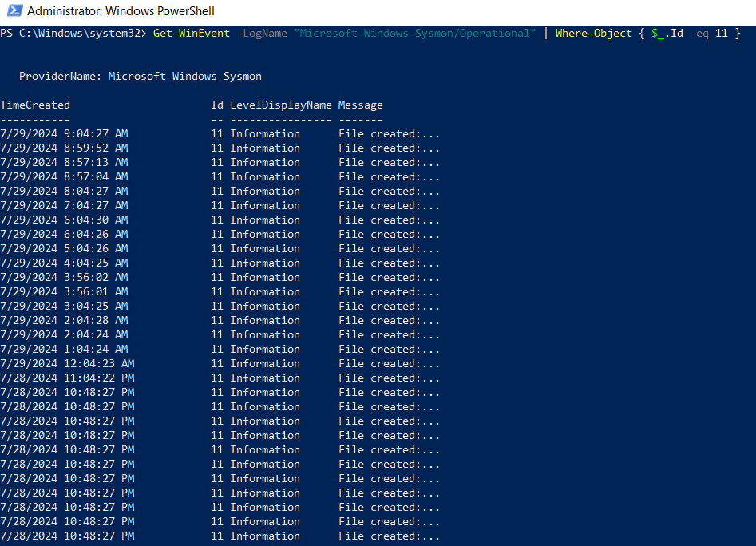Screen dimensions: 756x546
Task: Click the '7/29/2024 12:04:23 AM' timestamp
Action: click(x=68, y=364)
